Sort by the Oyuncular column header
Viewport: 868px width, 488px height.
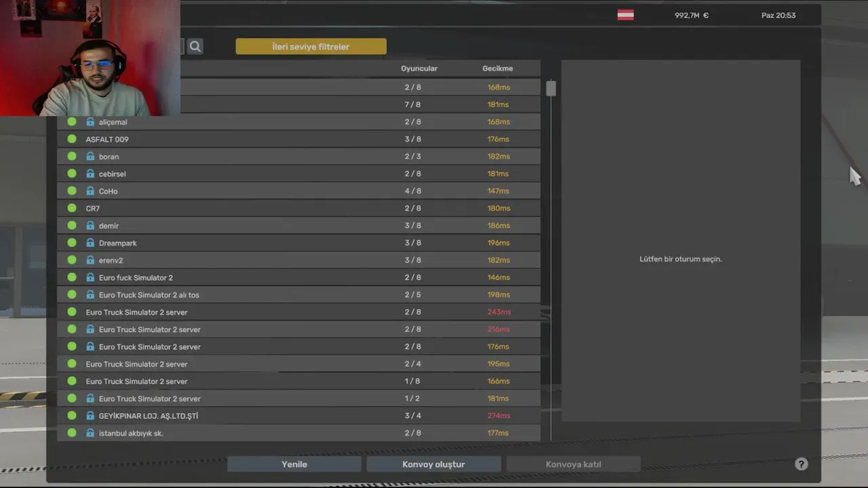point(419,68)
